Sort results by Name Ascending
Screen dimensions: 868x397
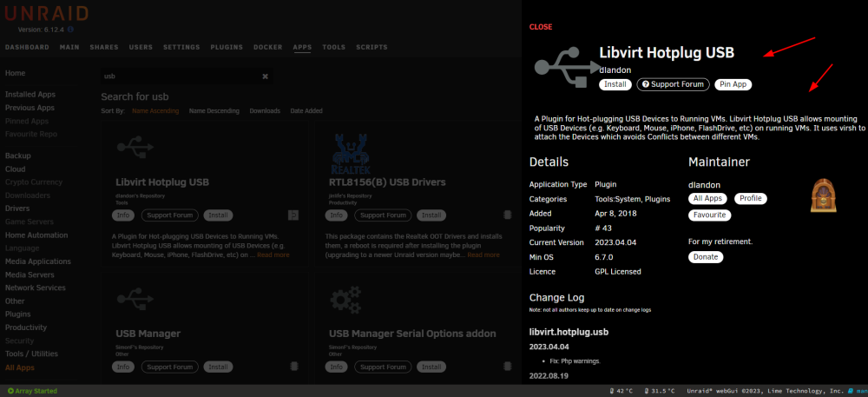pos(155,110)
